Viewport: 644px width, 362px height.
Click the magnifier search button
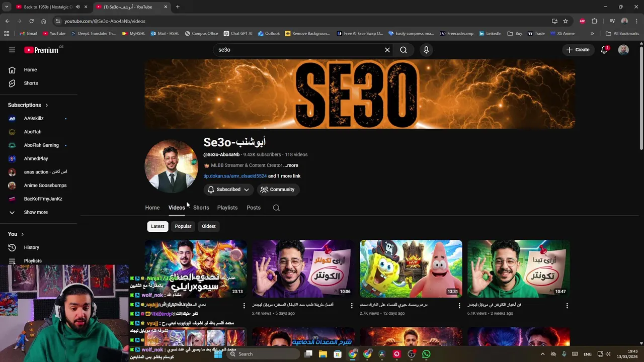coord(404,50)
